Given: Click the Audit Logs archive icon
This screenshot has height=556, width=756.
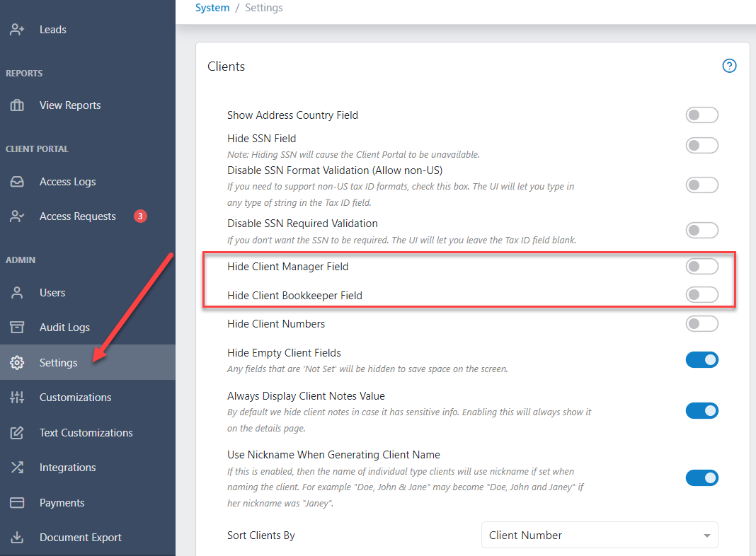Looking at the screenshot, I should click(x=17, y=328).
